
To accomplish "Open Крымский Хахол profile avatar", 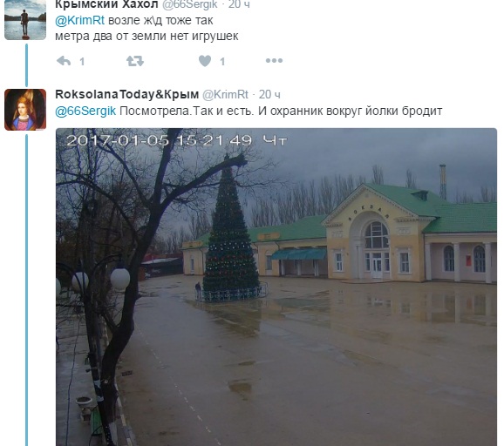I will (25, 20).
